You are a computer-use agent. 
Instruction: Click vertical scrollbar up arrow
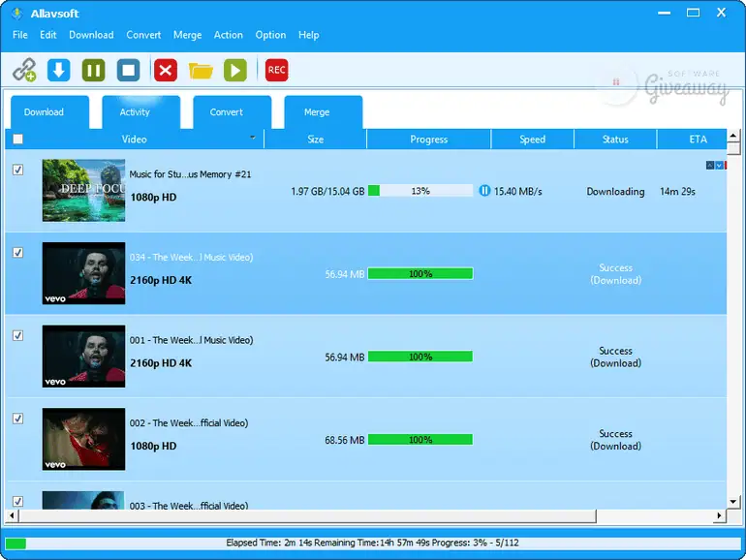pyautogui.click(x=733, y=136)
